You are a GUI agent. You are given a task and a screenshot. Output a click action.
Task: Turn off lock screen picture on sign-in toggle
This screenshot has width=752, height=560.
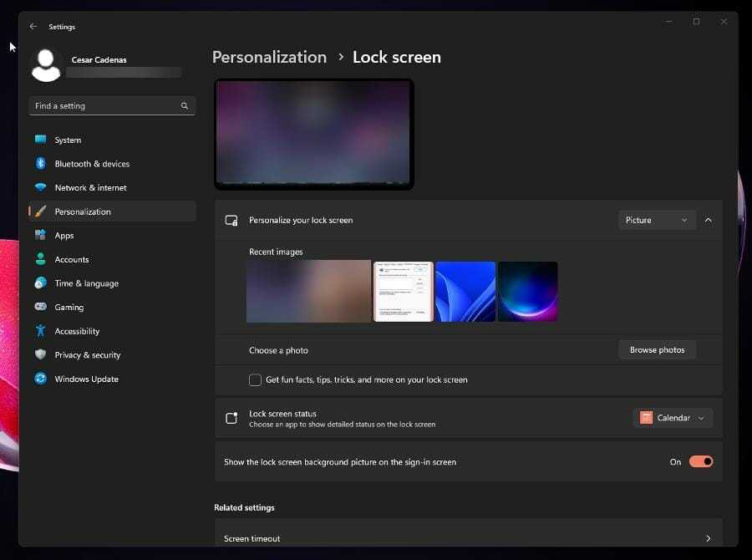(x=701, y=461)
